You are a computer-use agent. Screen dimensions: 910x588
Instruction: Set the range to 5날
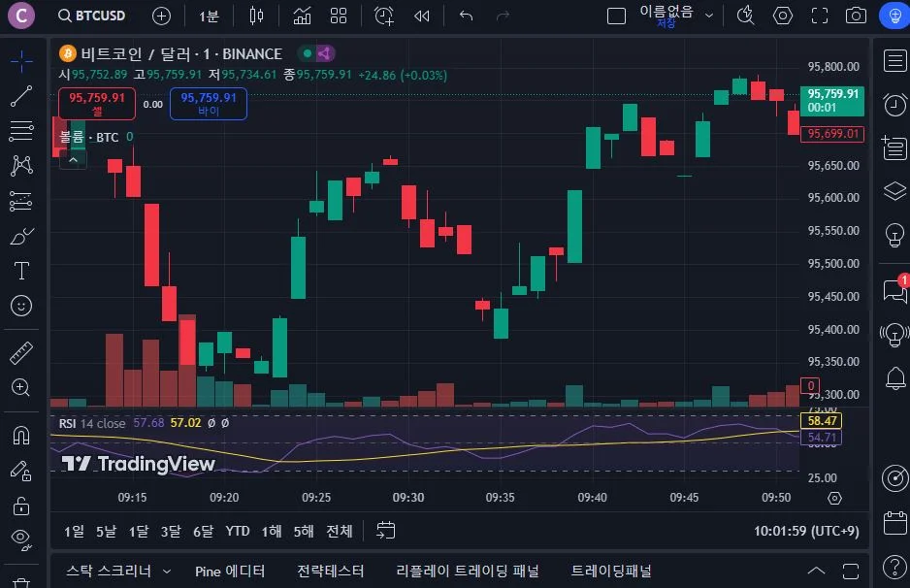coord(106,531)
